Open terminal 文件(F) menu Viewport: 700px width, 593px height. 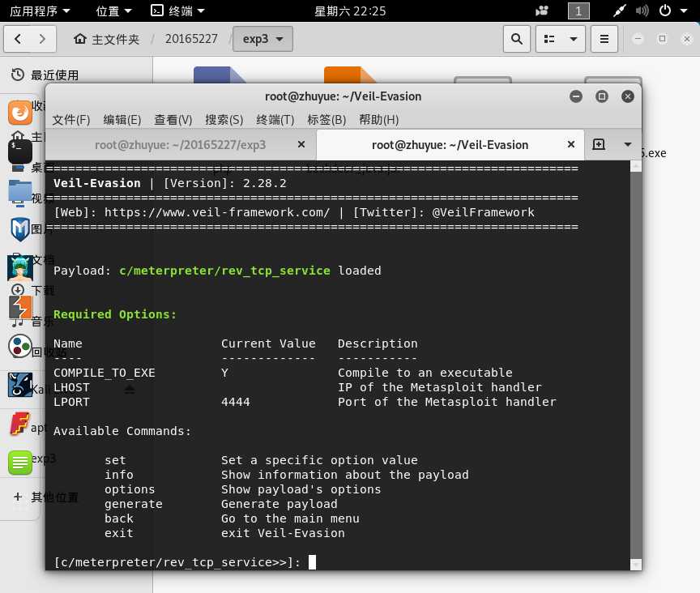pos(71,120)
